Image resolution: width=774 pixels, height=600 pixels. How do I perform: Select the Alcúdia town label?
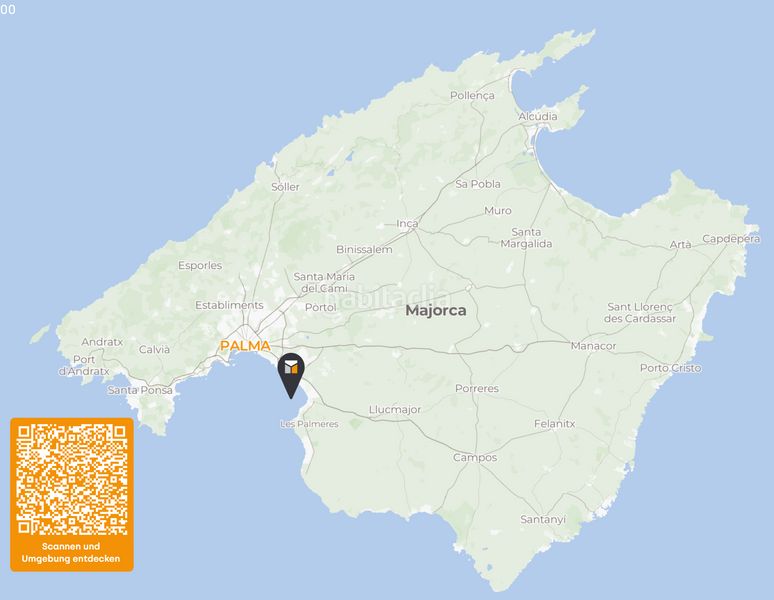(x=538, y=116)
